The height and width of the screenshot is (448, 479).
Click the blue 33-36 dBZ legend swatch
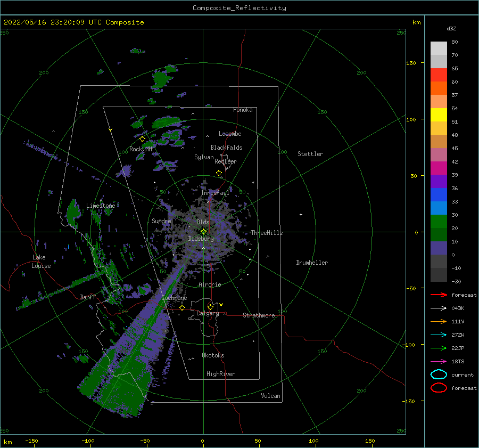439,194
